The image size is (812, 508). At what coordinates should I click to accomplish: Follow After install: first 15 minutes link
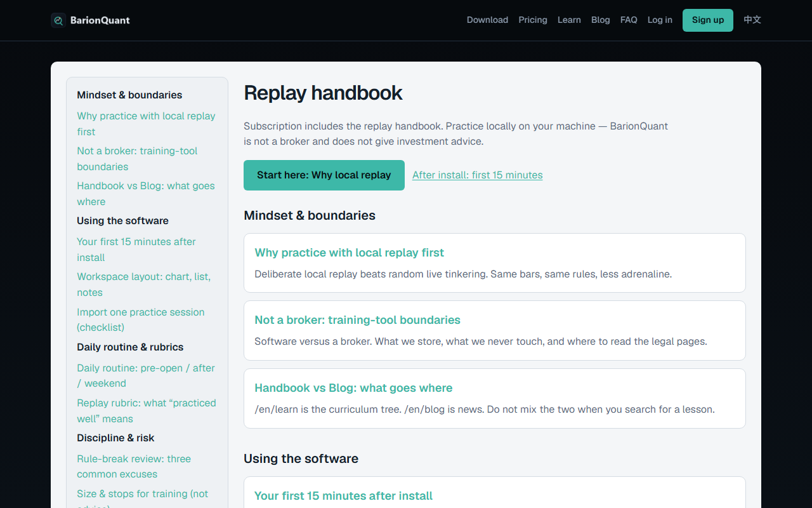(478, 175)
